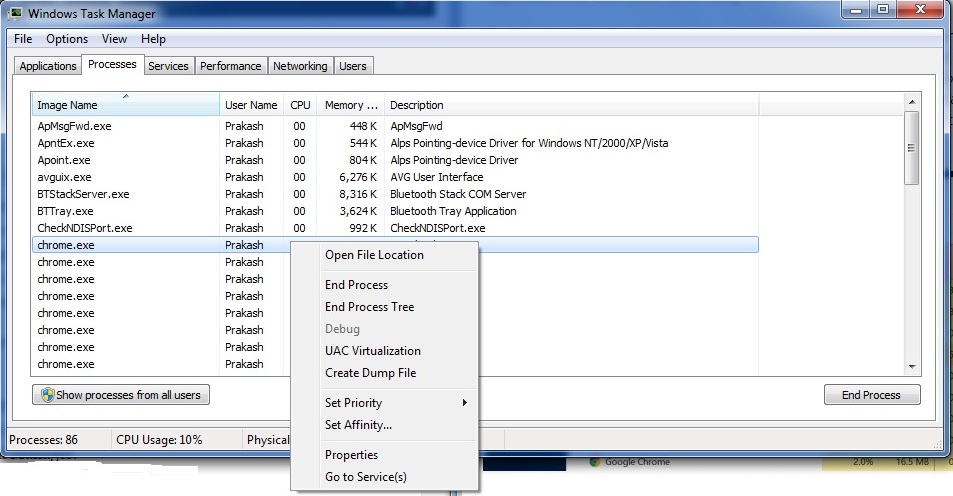Switch to the Users tab
Image resolution: width=953 pixels, height=496 pixels.
(353, 66)
